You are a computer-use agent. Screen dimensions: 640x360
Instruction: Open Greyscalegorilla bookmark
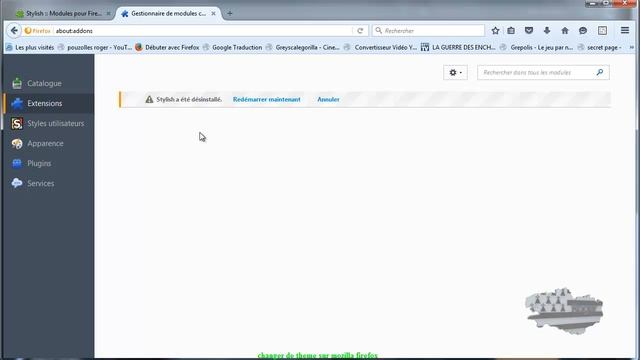303,47
